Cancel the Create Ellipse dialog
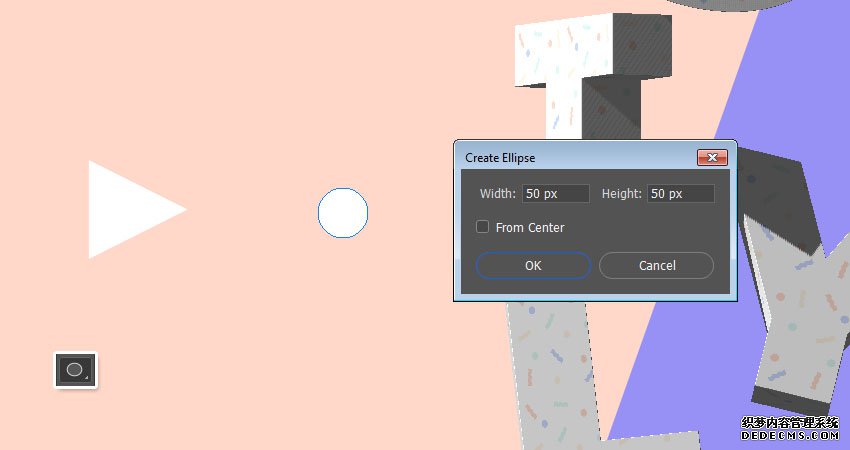The width and height of the screenshot is (850, 450). pos(656,266)
